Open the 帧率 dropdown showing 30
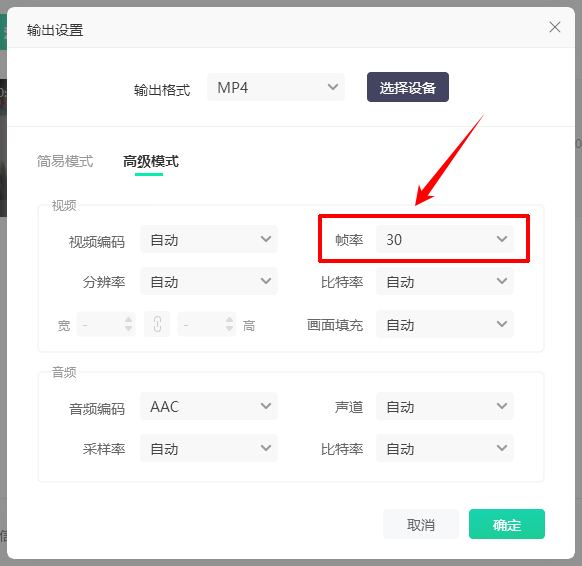The image size is (582, 566). [x=445, y=239]
